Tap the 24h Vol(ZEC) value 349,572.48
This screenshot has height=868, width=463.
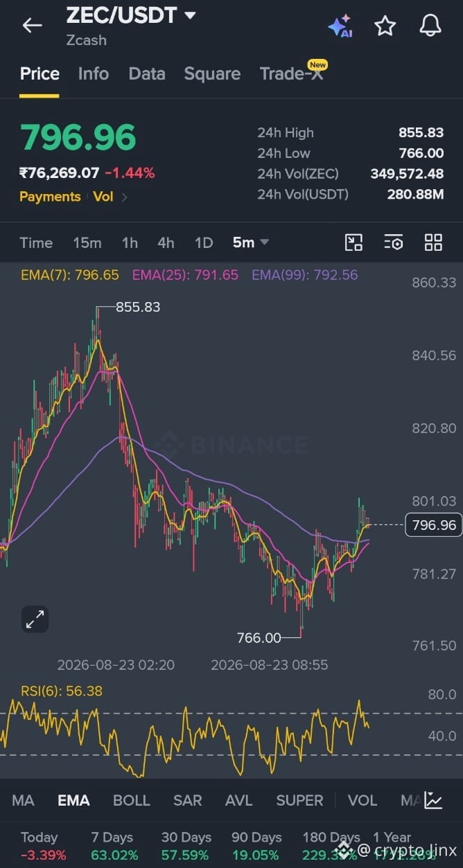[407, 174]
